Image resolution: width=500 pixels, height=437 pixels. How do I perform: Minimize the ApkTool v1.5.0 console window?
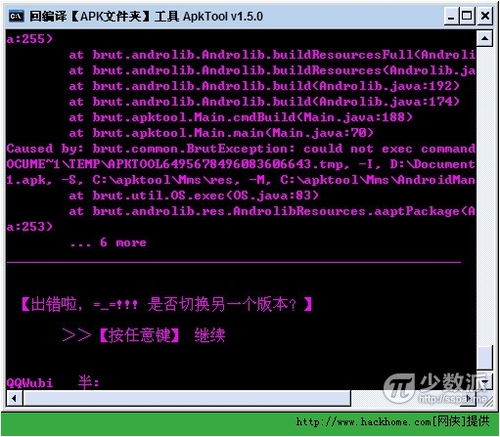451,16
